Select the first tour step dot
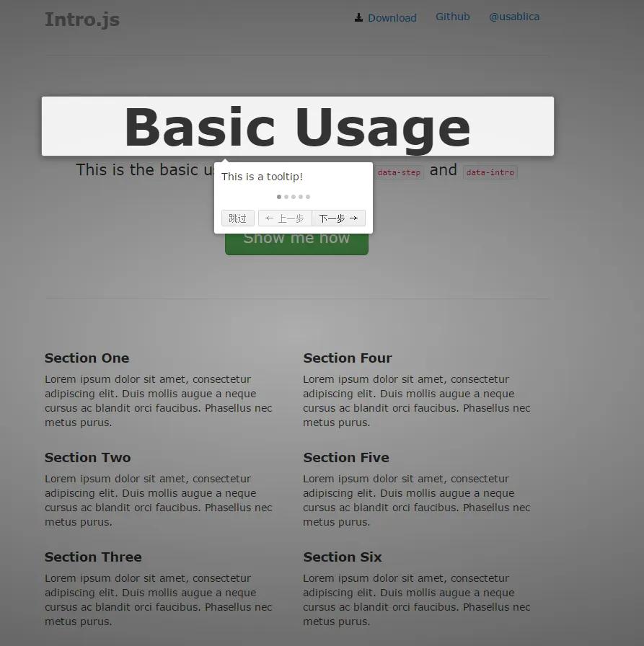 (x=279, y=197)
